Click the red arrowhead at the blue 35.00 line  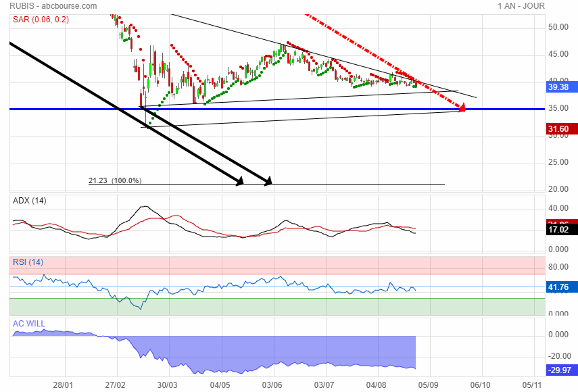[462, 108]
